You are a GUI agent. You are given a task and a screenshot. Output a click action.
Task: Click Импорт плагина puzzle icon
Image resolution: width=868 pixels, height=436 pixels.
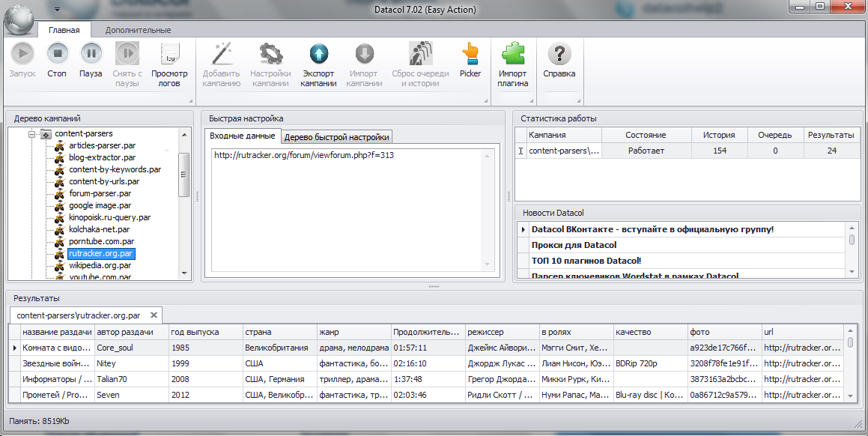pyautogui.click(x=512, y=54)
